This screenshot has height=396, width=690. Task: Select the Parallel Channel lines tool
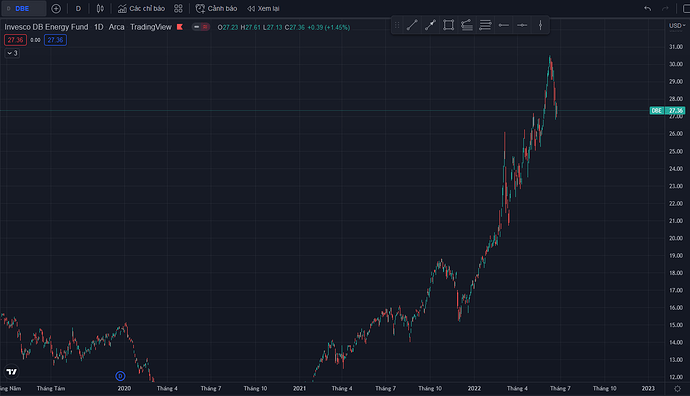(485, 25)
